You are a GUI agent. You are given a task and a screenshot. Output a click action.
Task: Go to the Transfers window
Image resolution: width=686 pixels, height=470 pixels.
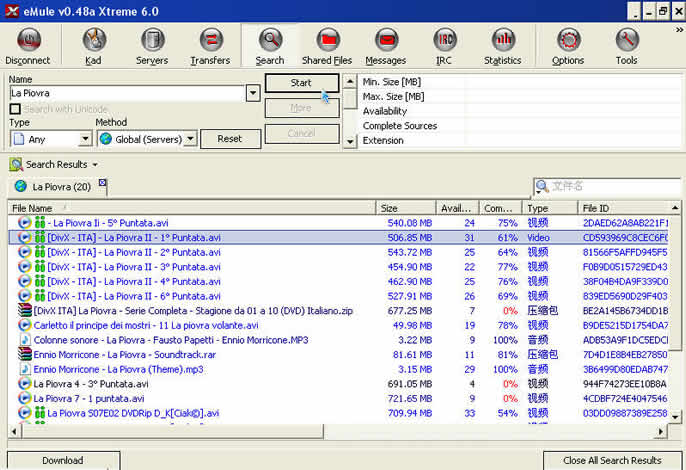[211, 40]
